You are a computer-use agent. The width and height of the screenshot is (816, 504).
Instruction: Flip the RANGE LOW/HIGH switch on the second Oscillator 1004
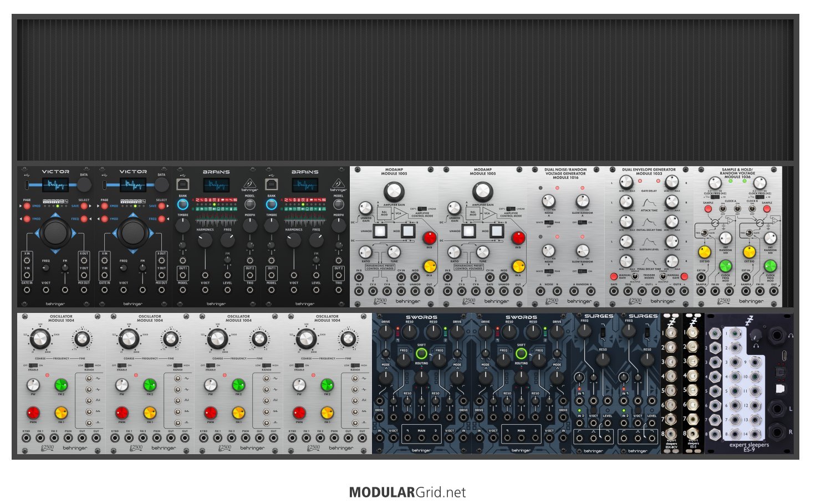pyautogui.click(x=178, y=366)
